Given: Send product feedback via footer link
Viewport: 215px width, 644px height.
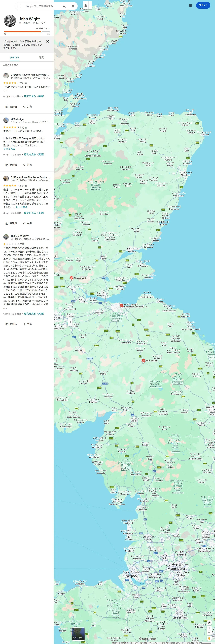Looking at the screenshot, I should pyautogui.click(x=178, y=643).
